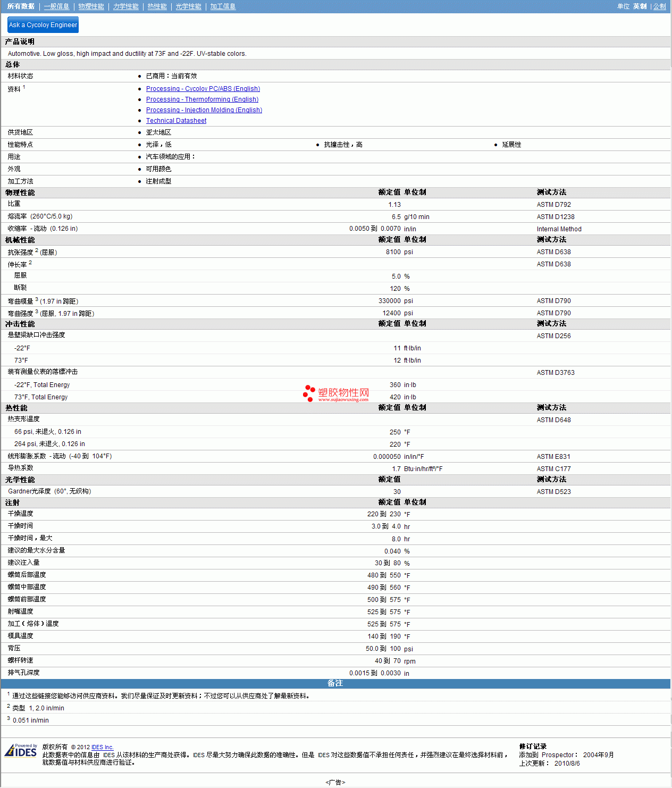
Task: Open the 加工信息 tab
Action: point(223,6)
